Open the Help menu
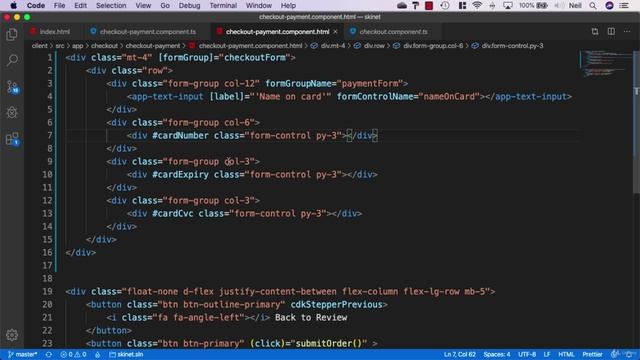The image size is (640, 360). (x=288, y=5)
